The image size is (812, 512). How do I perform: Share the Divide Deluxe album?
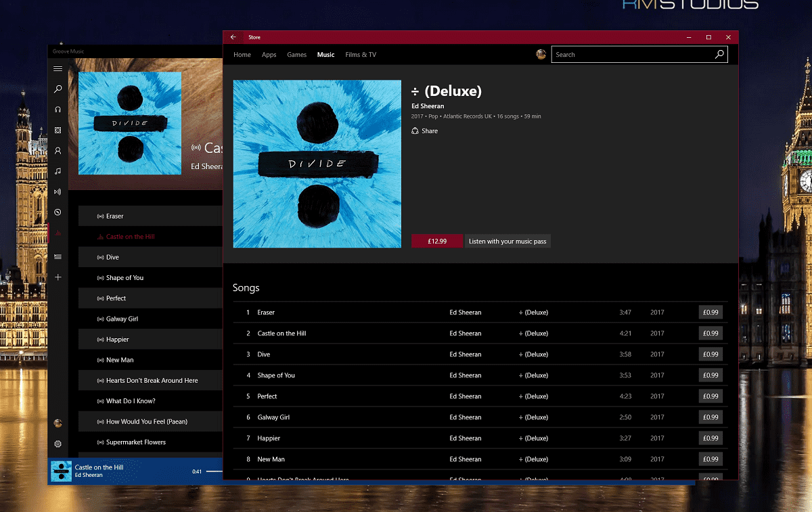(425, 131)
